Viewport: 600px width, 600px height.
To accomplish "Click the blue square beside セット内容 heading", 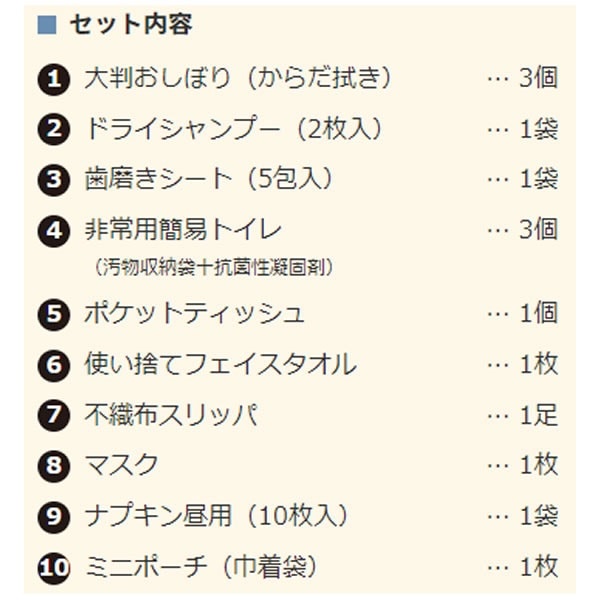I will [47, 25].
